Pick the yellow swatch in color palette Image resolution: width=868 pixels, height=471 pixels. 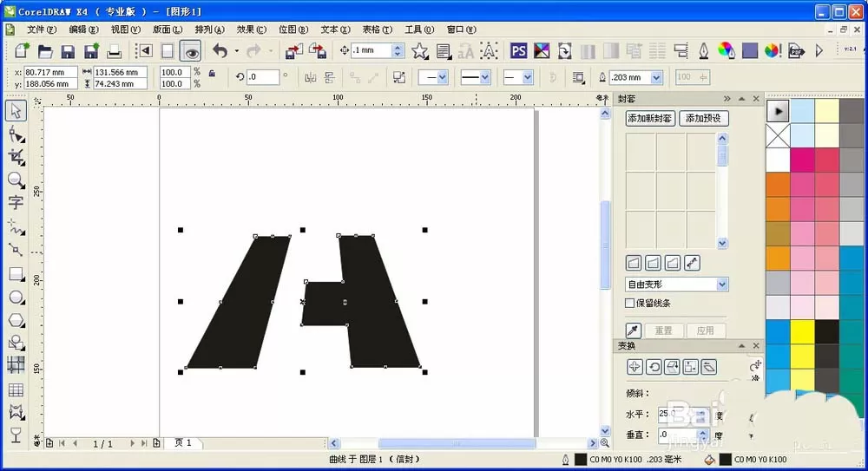point(802,332)
